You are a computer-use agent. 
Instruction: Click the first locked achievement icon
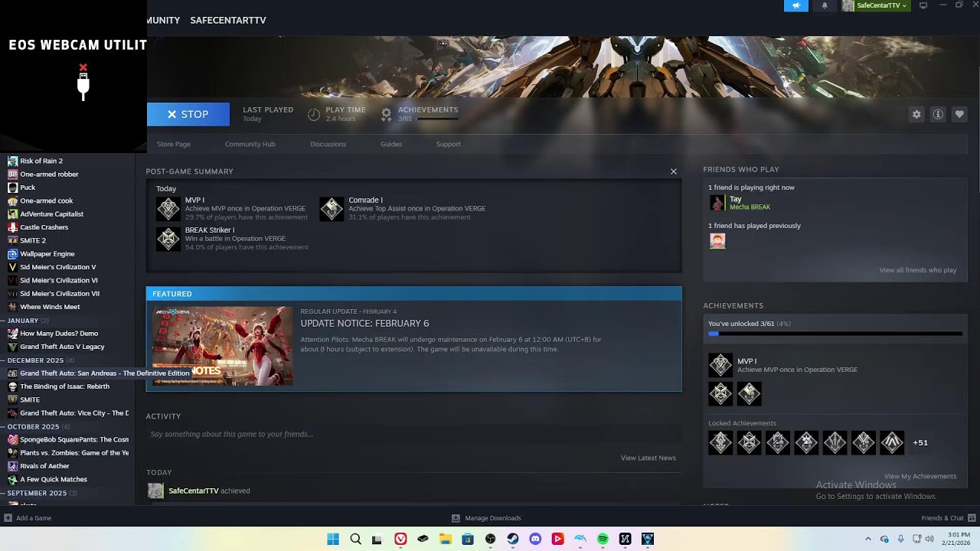(x=720, y=442)
